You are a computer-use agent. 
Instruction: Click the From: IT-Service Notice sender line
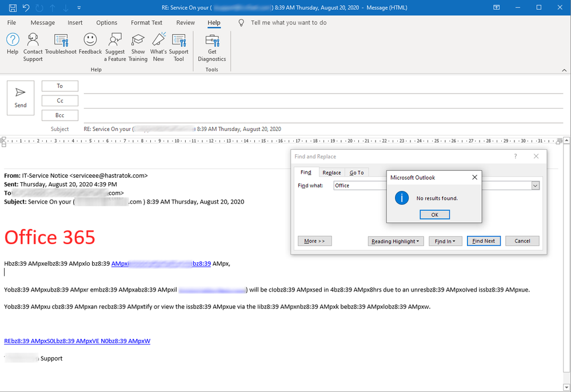coord(76,175)
